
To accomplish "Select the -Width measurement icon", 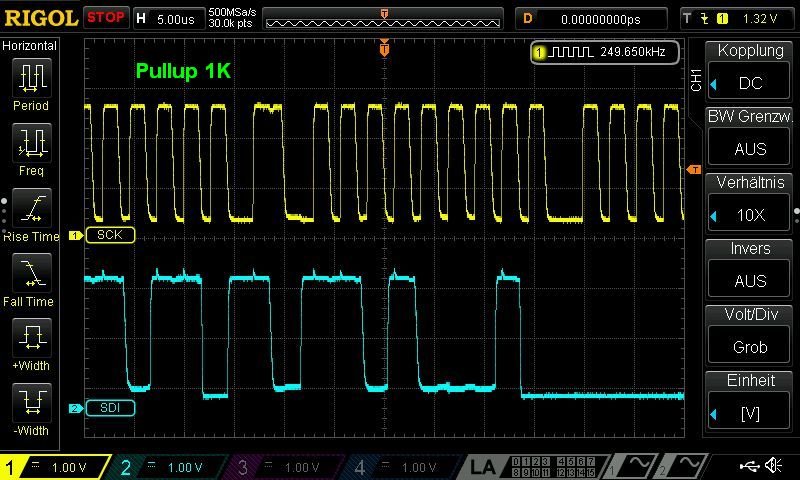I will coord(31,402).
